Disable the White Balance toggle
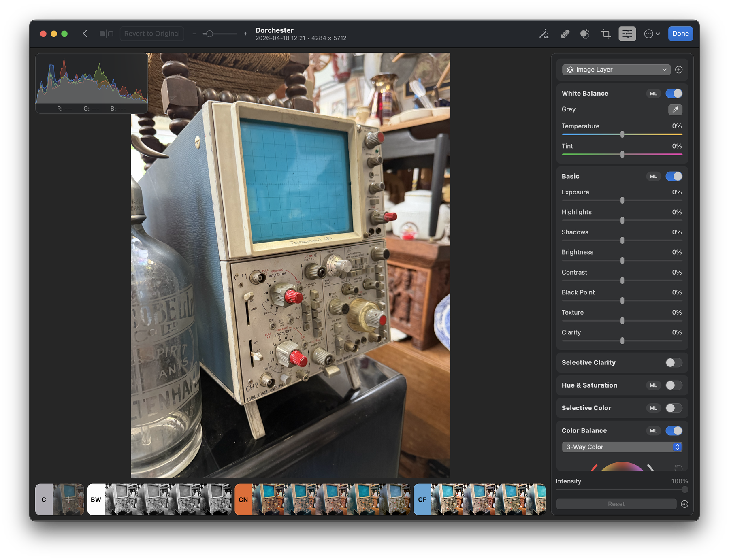Viewport: 729px width, 560px height. (x=674, y=94)
